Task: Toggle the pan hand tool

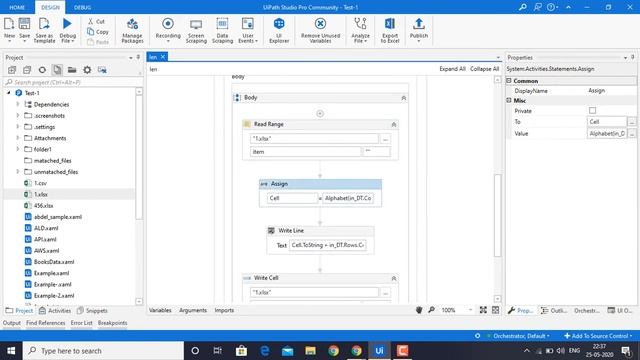Action: click(419, 310)
